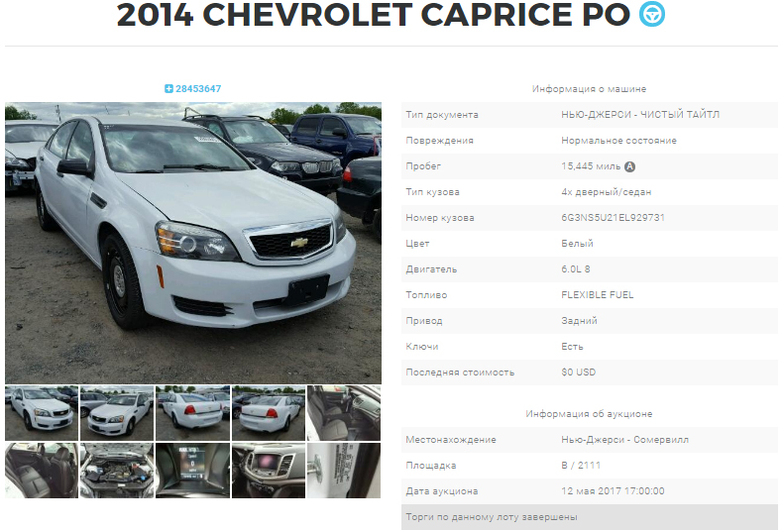This screenshot has width=783, height=532.
Task: Select the odometer cluster thumbnail
Action: pos(192,471)
